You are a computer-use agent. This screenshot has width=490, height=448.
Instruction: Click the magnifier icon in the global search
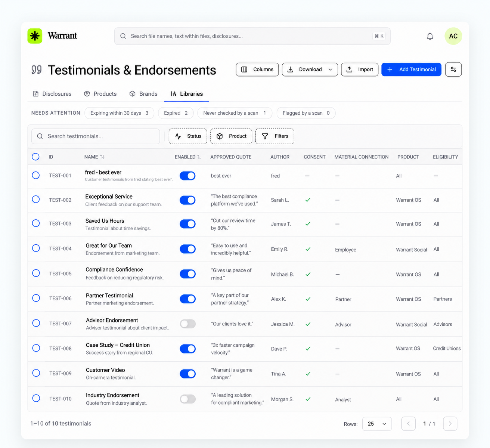pyautogui.click(x=123, y=36)
